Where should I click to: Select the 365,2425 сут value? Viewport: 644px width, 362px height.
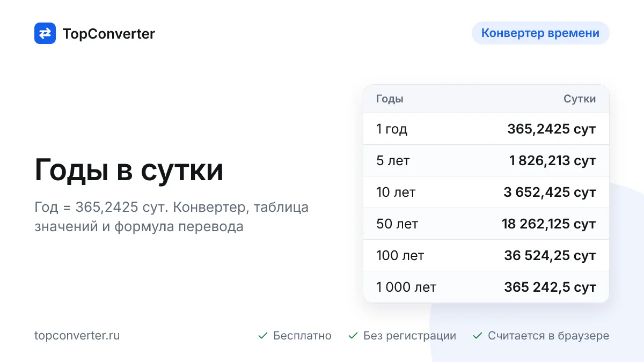(x=552, y=129)
